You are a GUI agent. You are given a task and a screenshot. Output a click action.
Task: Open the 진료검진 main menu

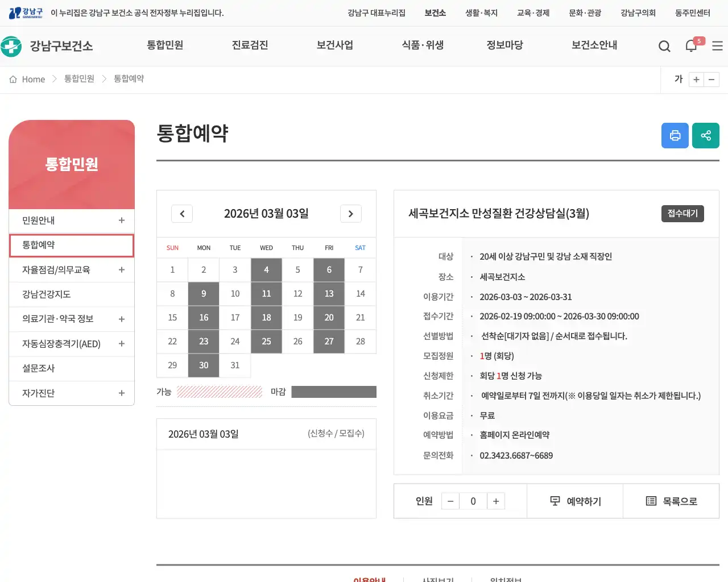click(x=250, y=45)
